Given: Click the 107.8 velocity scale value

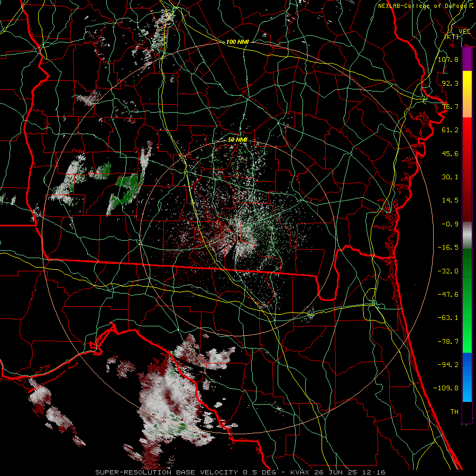Looking at the screenshot, I should coord(448,59).
